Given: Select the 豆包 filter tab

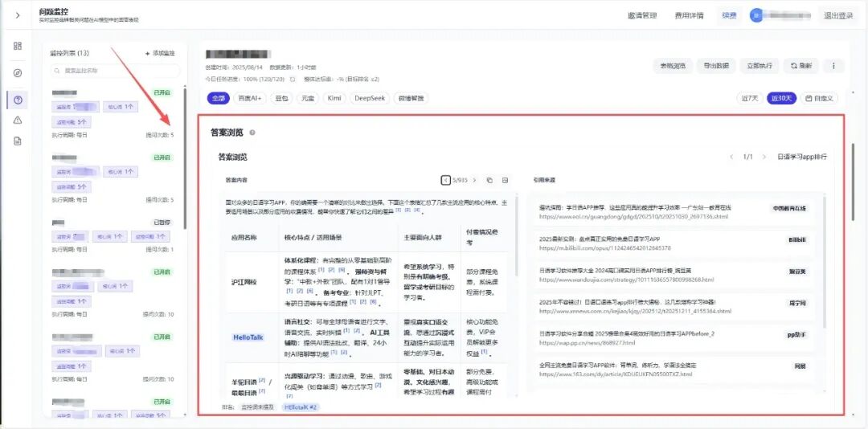Looking at the screenshot, I should 281,98.
